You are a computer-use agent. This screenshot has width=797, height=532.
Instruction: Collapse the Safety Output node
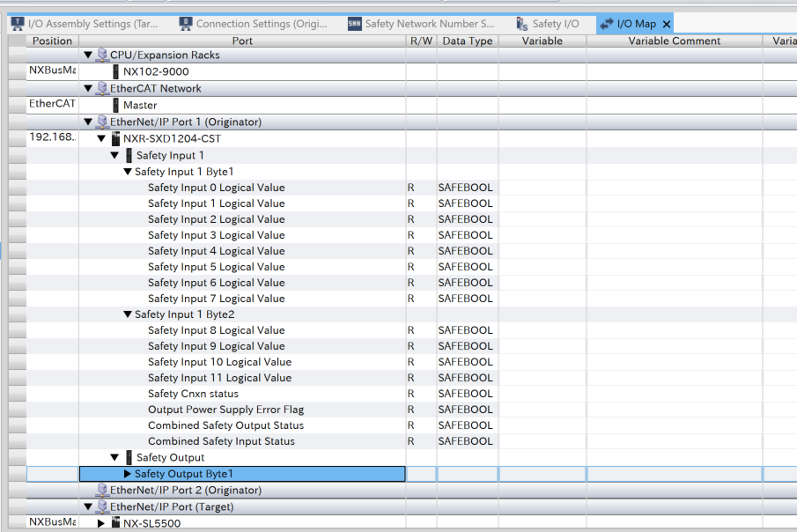(114, 457)
